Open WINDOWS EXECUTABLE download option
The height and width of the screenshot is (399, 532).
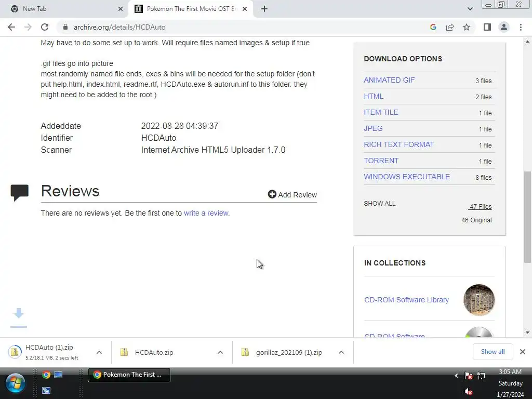pos(407,177)
